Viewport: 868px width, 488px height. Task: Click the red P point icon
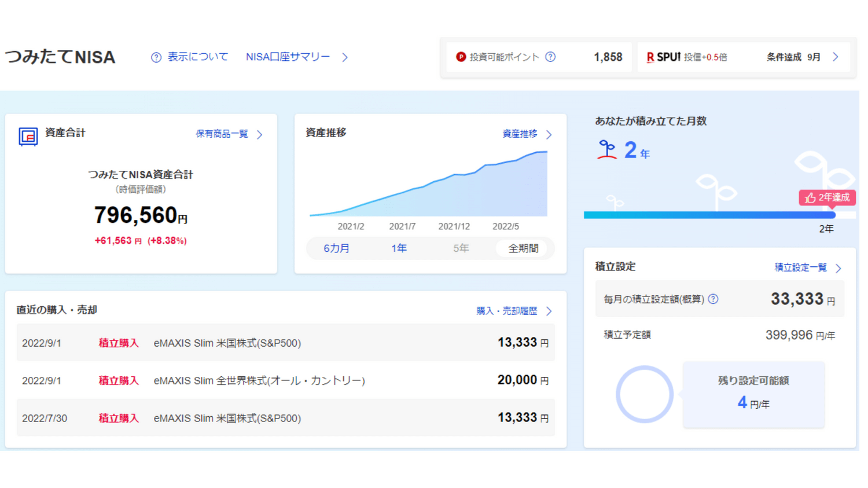(461, 57)
